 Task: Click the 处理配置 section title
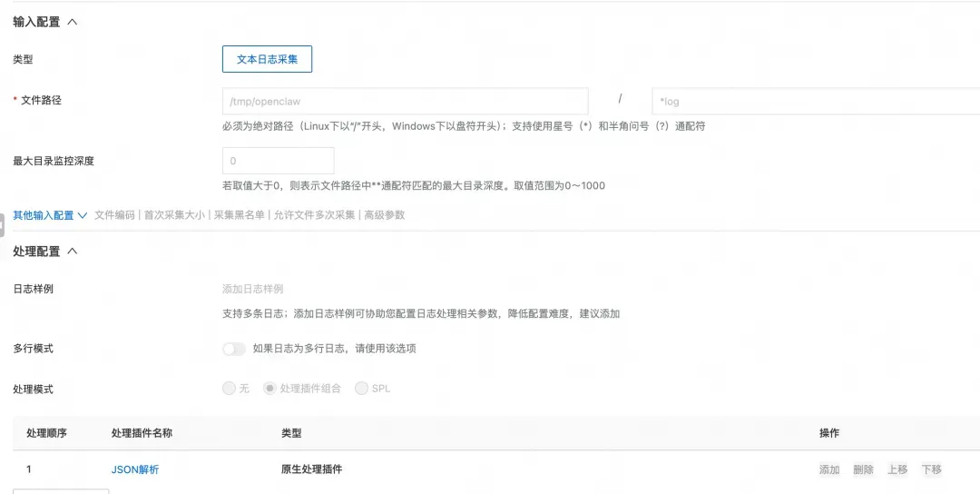36,252
